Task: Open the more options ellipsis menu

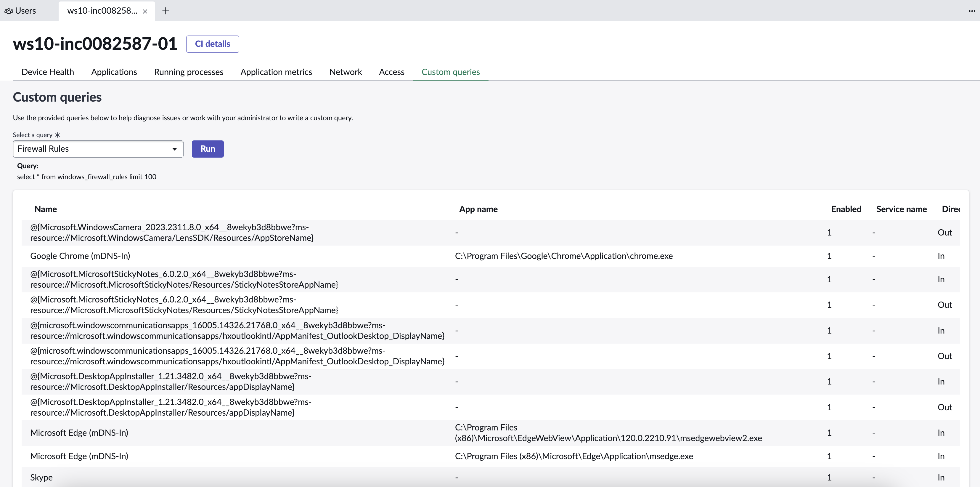Action: [x=972, y=11]
